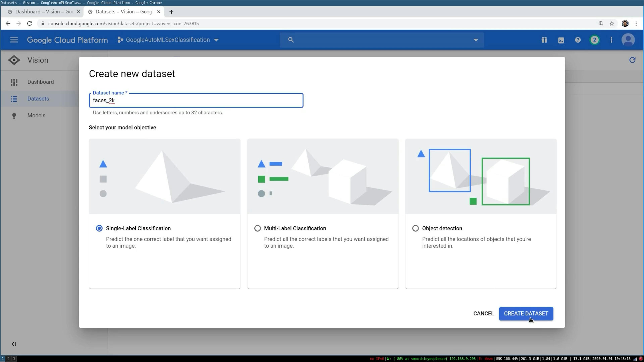The width and height of the screenshot is (644, 362).
Task: Open the browser zoom indicator icon
Action: click(601, 23)
